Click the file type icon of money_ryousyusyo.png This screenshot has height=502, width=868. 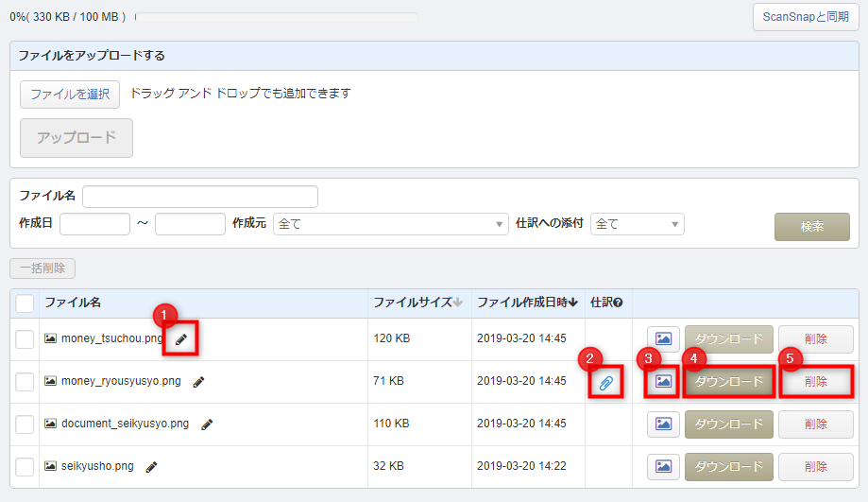[x=50, y=381]
